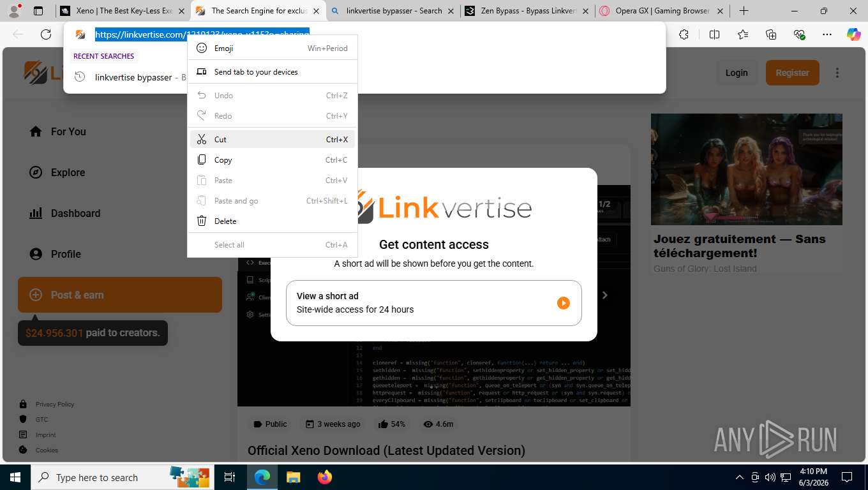Choose Cut from the context menu
Viewport: 868px width, 490px height.
coord(273,139)
